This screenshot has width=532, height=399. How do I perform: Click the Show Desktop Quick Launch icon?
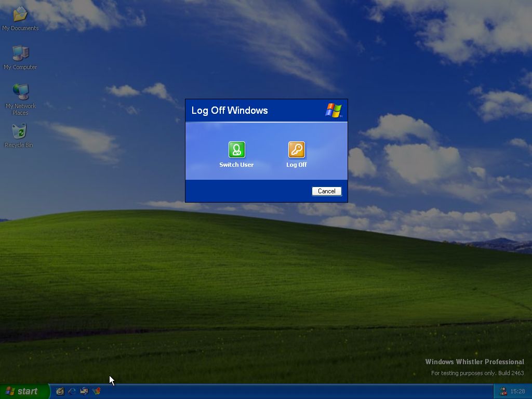click(x=60, y=391)
